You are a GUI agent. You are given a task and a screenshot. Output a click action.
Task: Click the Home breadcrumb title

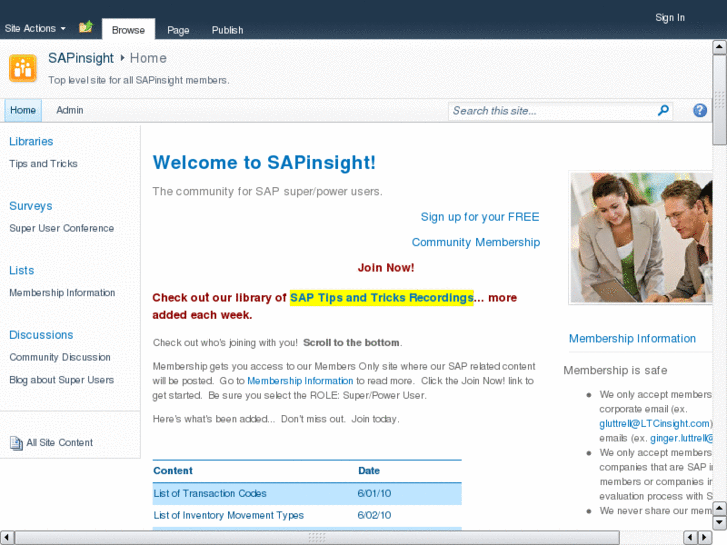click(148, 58)
